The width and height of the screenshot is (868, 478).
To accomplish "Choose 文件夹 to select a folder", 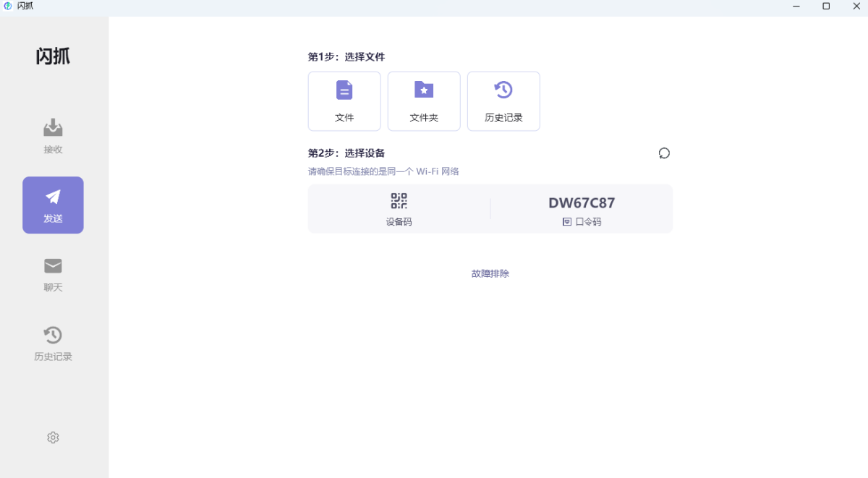I will click(424, 101).
